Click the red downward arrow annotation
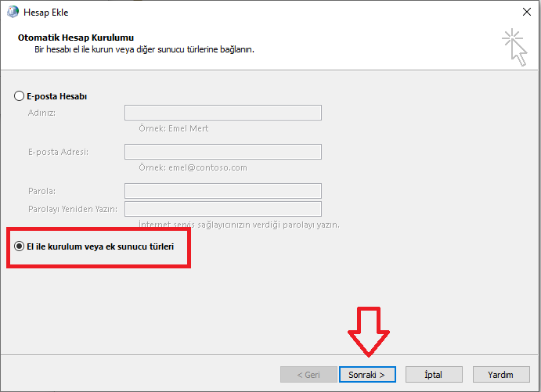This screenshot has height=392, width=541. click(367, 329)
